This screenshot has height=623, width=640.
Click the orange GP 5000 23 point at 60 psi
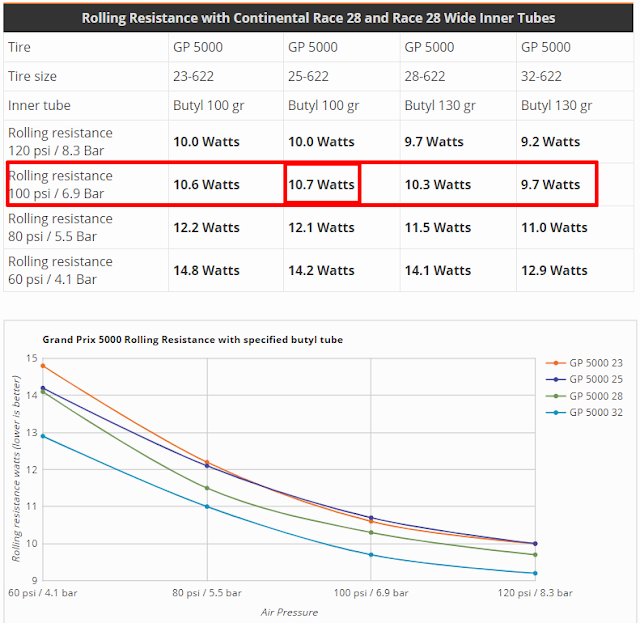[43, 366]
